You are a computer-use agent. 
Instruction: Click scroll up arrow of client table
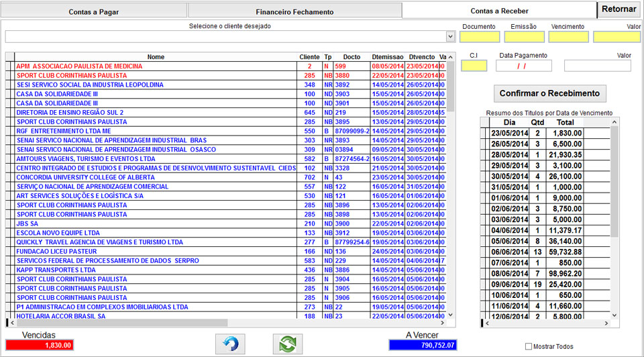coord(451,57)
